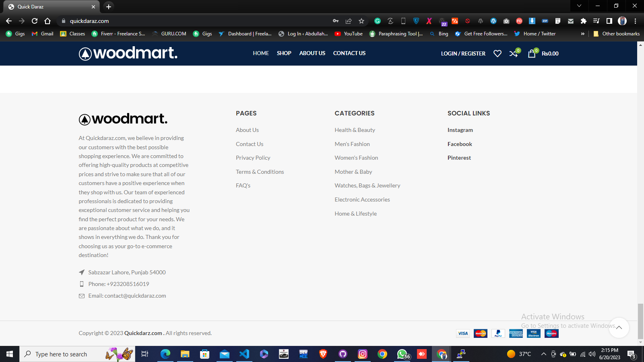Open the Other bookmarks folder
The width and height of the screenshot is (644, 362).
616,34
